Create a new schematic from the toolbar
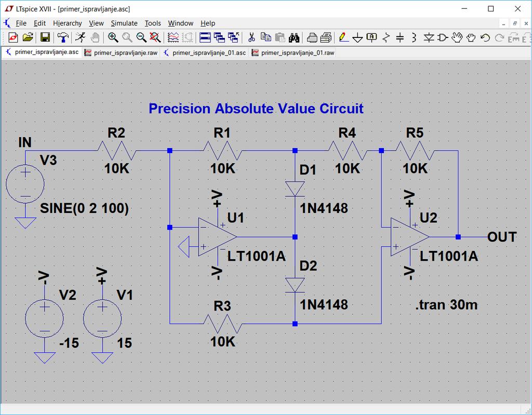This screenshot has height=415, width=532. pos(13,37)
